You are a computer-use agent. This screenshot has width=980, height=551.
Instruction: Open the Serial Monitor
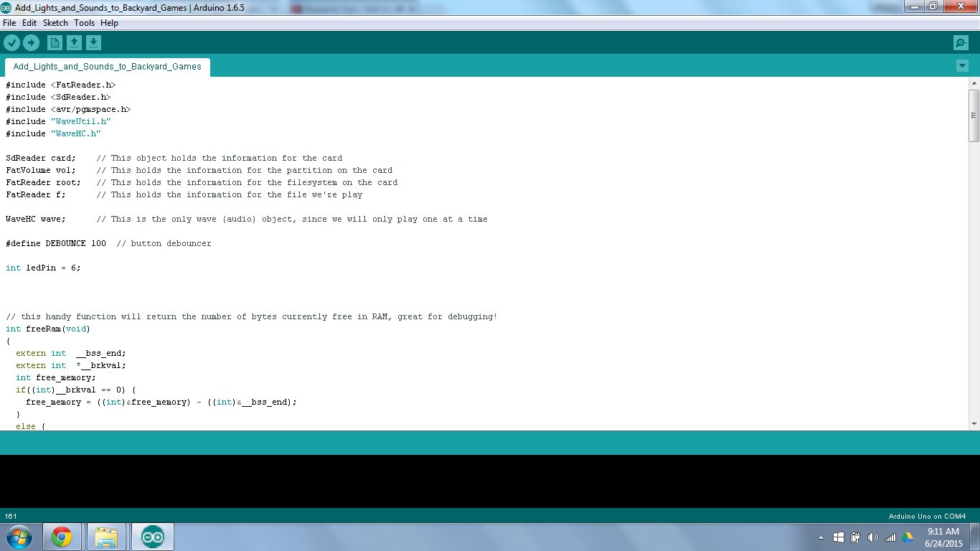[961, 43]
